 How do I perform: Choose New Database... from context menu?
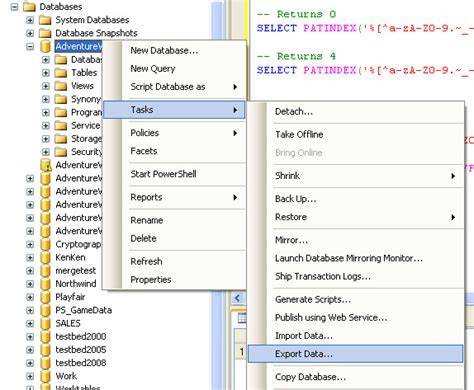coord(174,51)
